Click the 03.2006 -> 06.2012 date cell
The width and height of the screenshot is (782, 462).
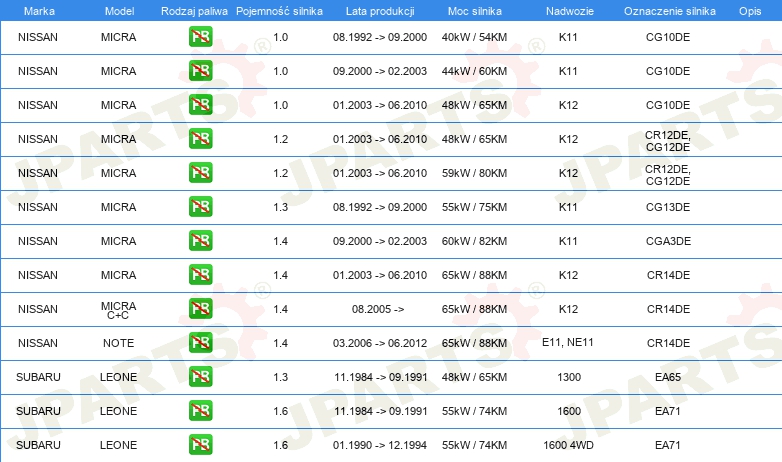click(380, 343)
